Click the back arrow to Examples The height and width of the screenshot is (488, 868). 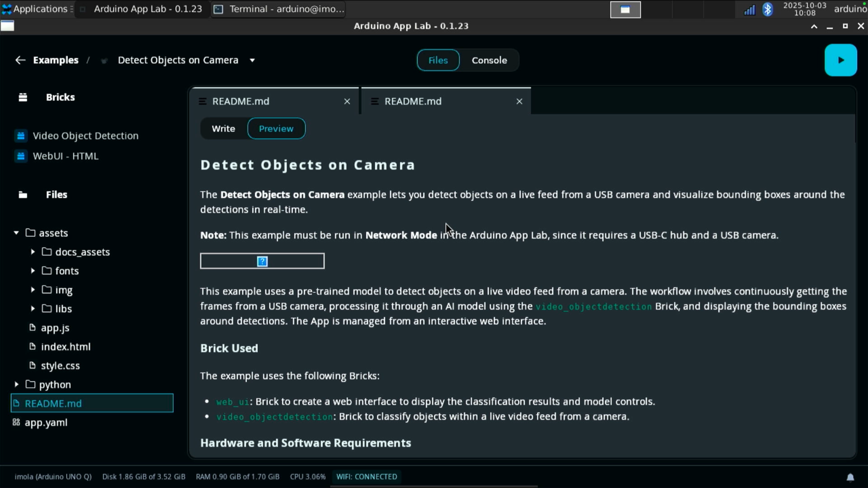[x=20, y=60]
